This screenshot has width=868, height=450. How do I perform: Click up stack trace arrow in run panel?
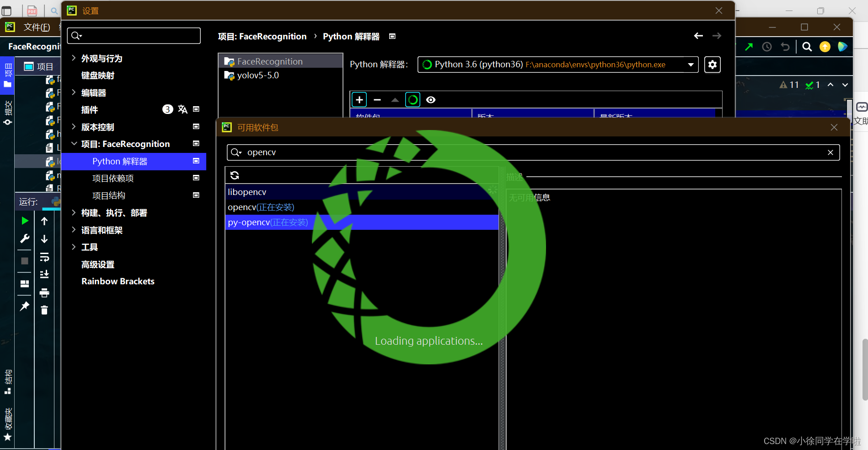point(44,221)
